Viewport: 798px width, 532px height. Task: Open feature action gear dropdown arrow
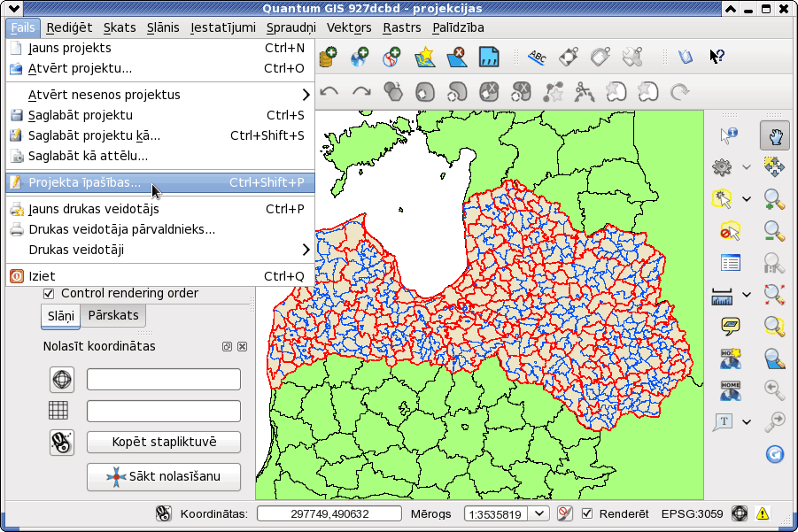point(746,166)
